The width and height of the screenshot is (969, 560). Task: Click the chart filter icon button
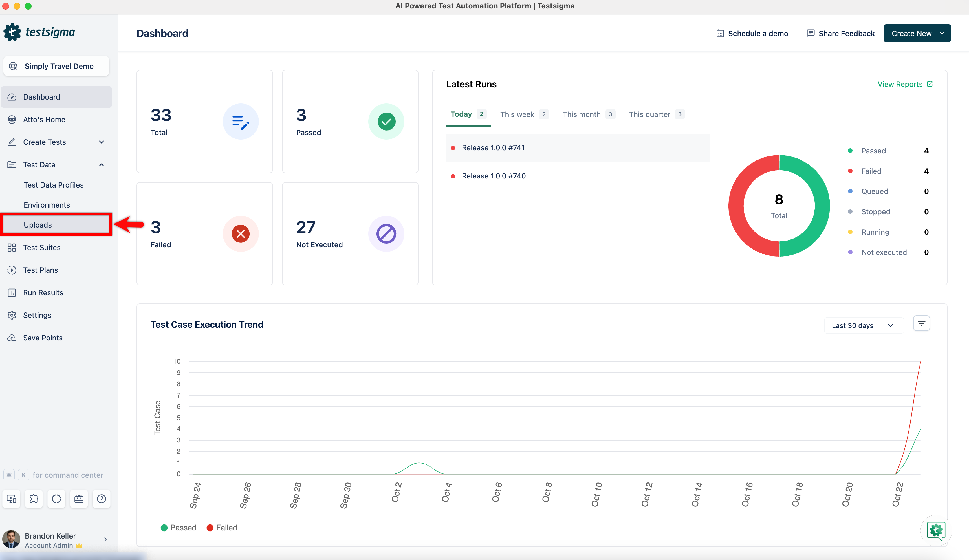point(921,324)
